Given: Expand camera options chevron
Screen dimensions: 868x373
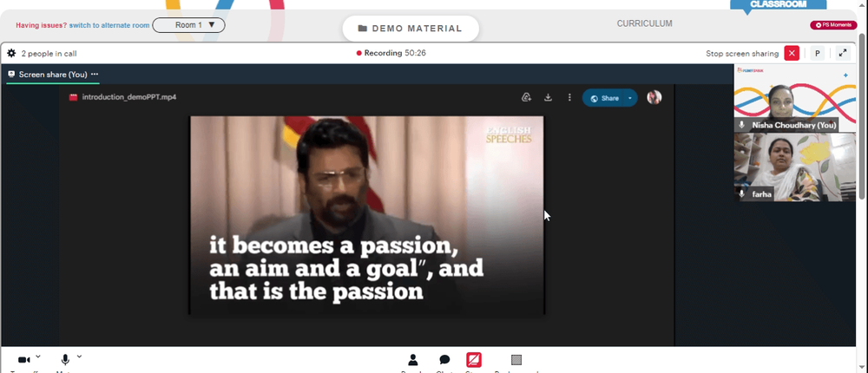Looking at the screenshot, I should click(37, 357).
